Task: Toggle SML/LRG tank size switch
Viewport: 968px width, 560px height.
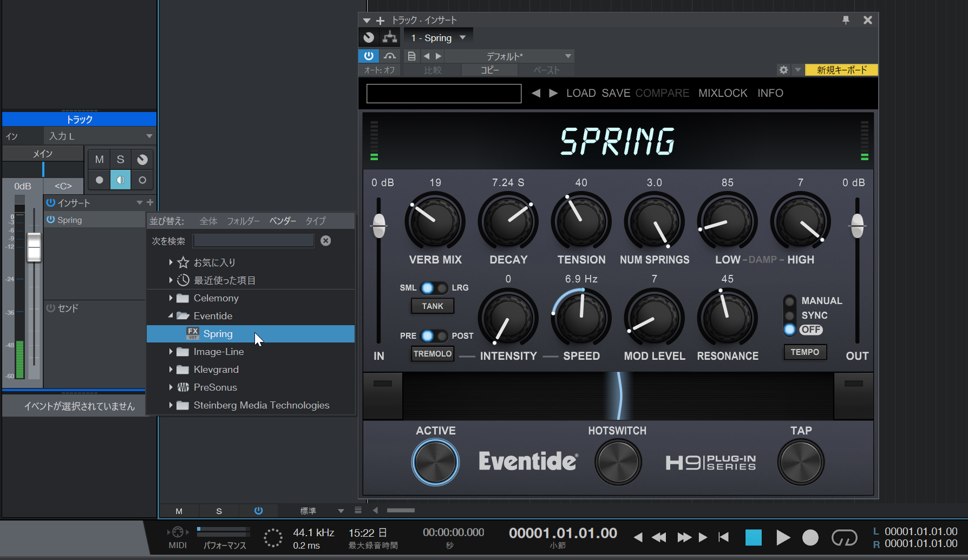Action: click(434, 288)
